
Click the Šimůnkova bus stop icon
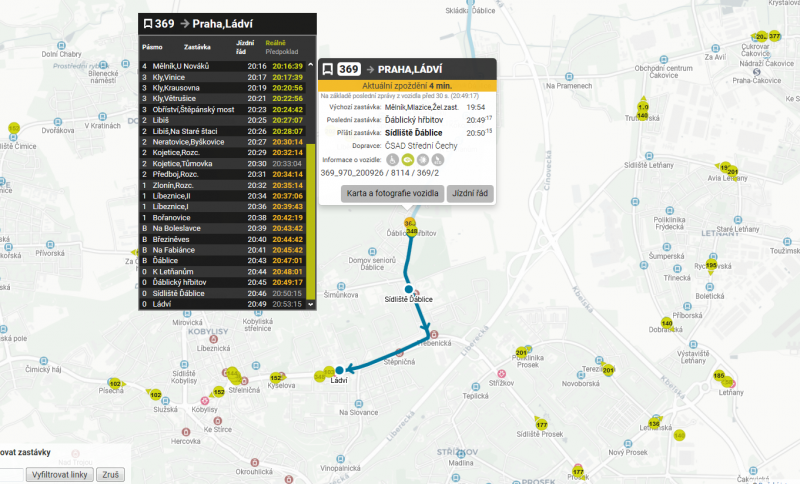(x=341, y=287)
